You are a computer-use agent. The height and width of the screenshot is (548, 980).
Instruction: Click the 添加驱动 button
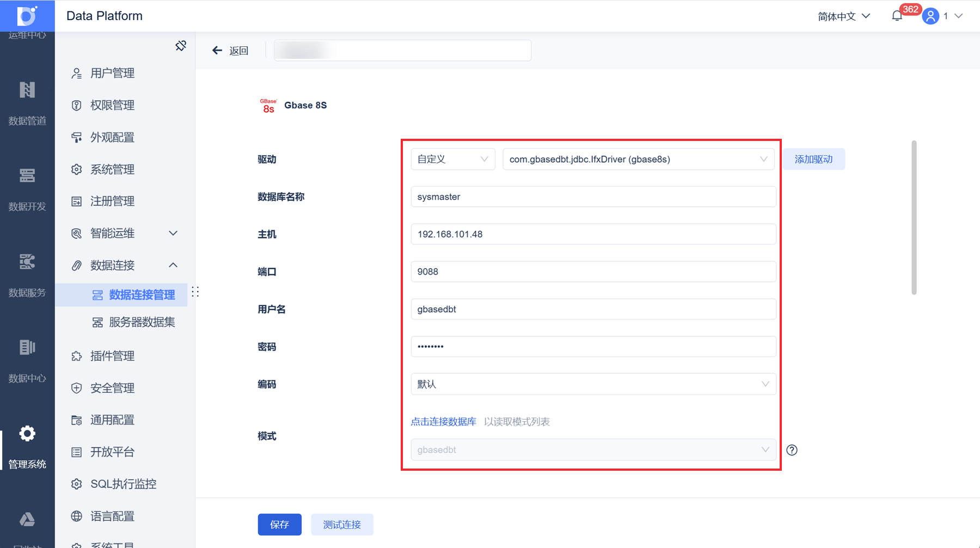[x=814, y=159]
